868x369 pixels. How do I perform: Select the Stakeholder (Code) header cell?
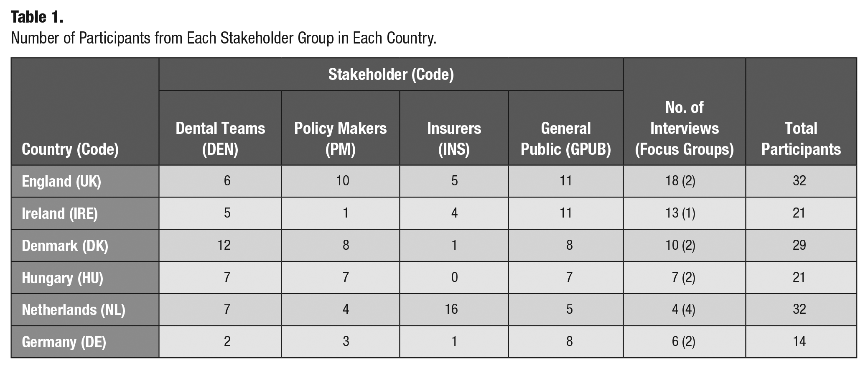tap(391, 74)
